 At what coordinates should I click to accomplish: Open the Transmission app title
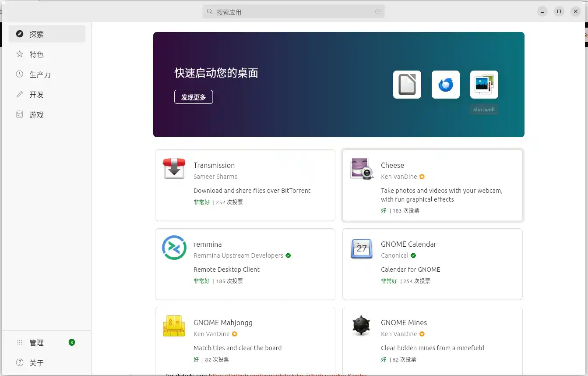pyautogui.click(x=214, y=165)
